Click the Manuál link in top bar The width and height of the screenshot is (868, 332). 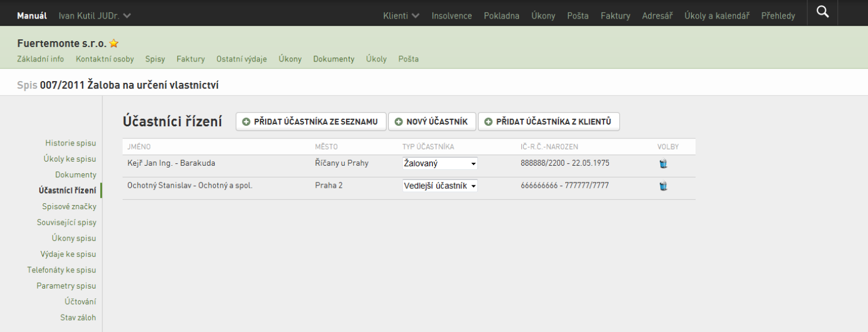pyautogui.click(x=32, y=16)
